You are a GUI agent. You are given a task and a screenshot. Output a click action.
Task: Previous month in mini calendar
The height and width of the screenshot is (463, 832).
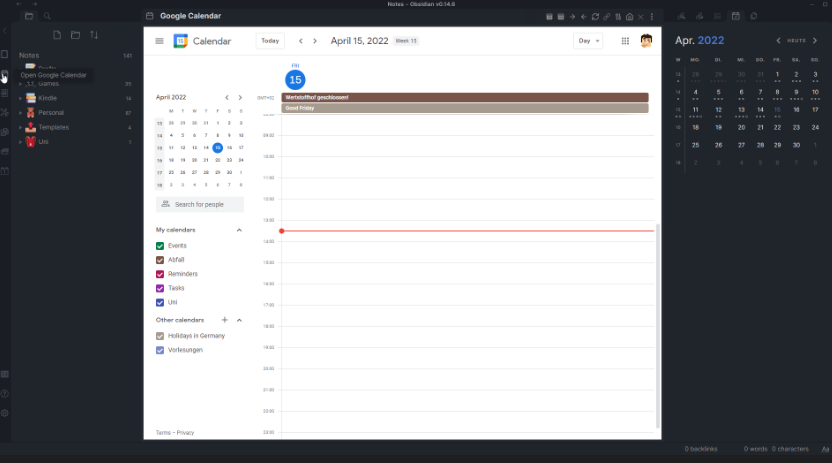click(227, 98)
